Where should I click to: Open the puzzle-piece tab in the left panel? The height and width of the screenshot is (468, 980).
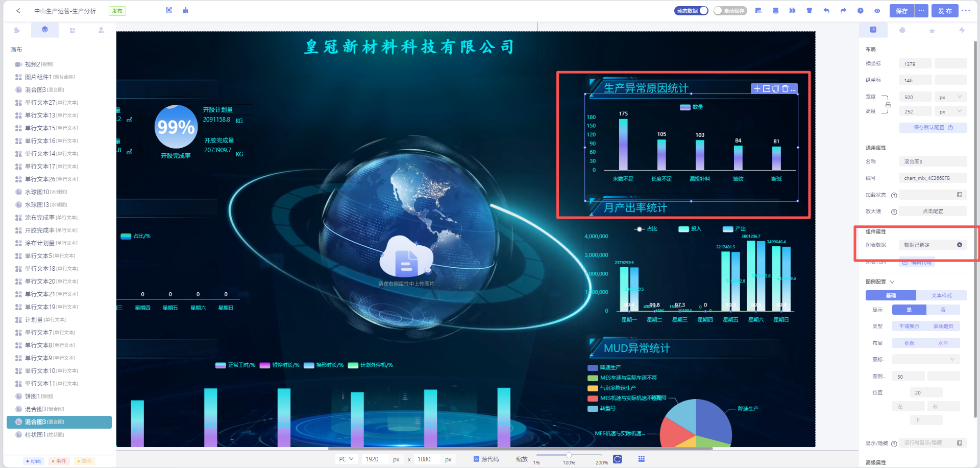(x=16, y=30)
